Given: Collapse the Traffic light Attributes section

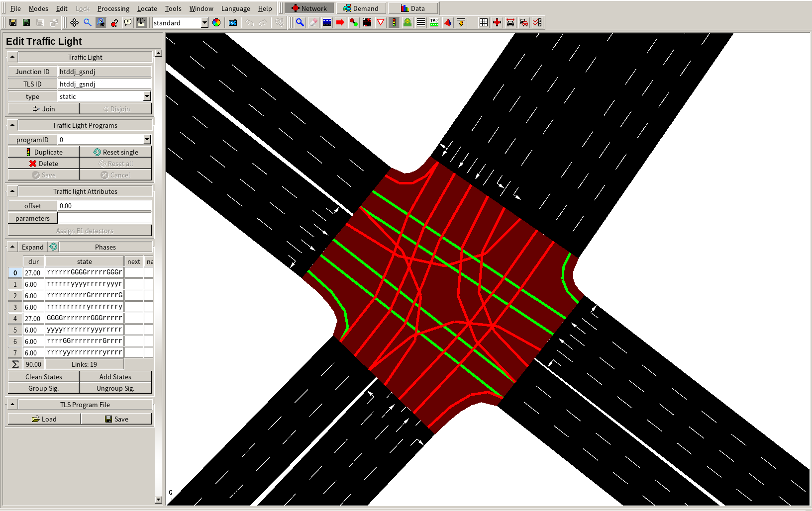Looking at the screenshot, I should [x=12, y=191].
